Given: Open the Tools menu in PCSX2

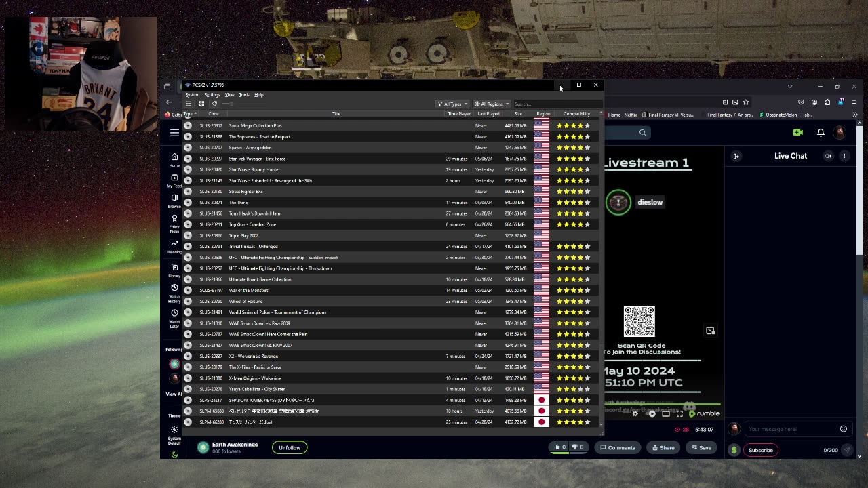Looking at the screenshot, I should 243,95.
